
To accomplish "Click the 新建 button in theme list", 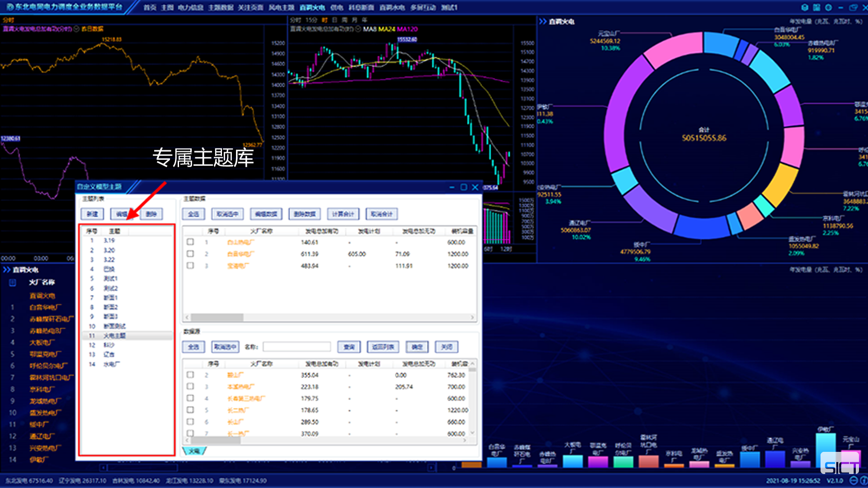I will click(x=92, y=214).
